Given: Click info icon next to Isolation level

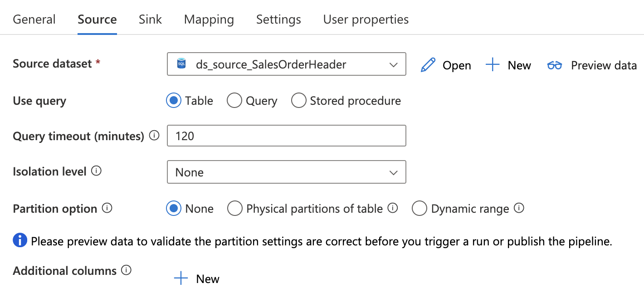Looking at the screenshot, I should click(96, 171).
